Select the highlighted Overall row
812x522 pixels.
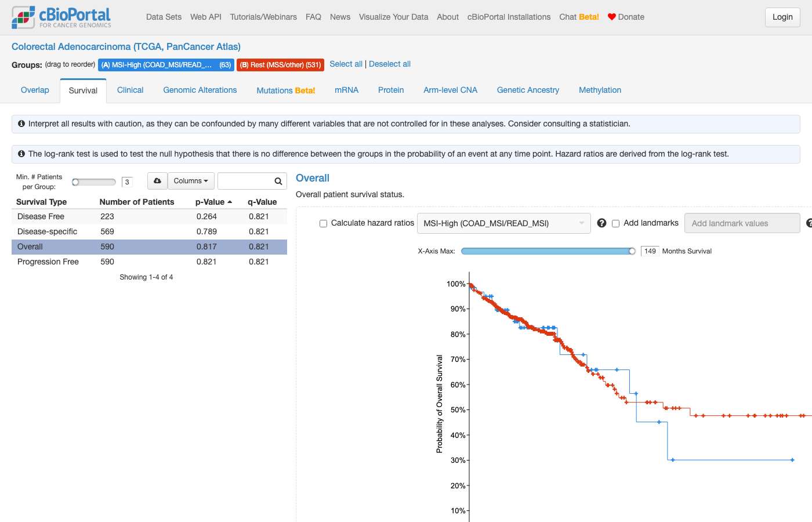149,246
